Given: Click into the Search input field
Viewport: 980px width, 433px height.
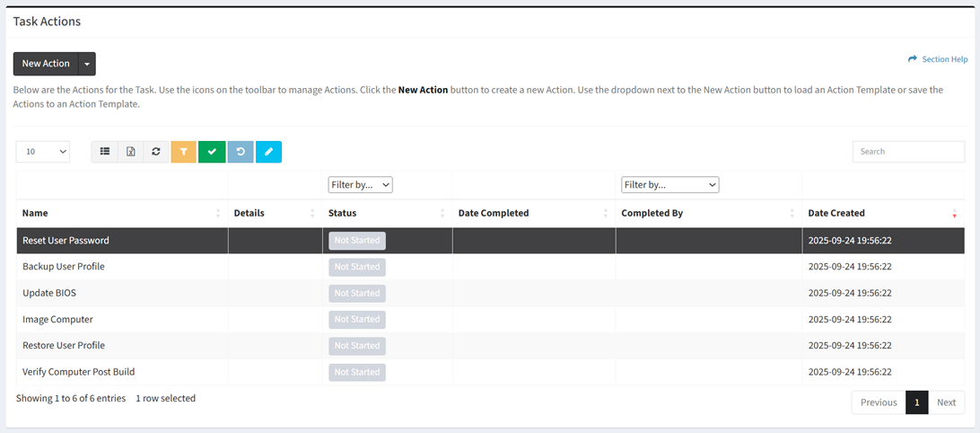Looking at the screenshot, I should coord(907,152).
